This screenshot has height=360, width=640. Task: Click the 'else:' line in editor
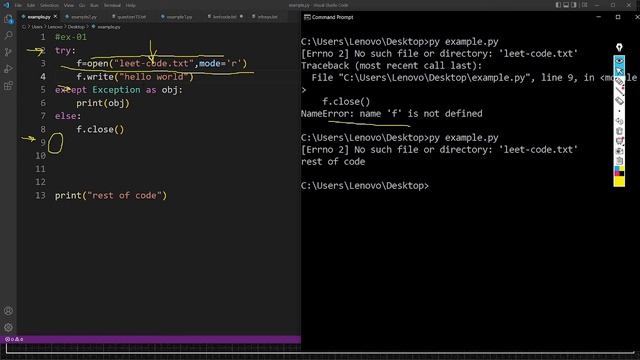pyautogui.click(x=68, y=116)
